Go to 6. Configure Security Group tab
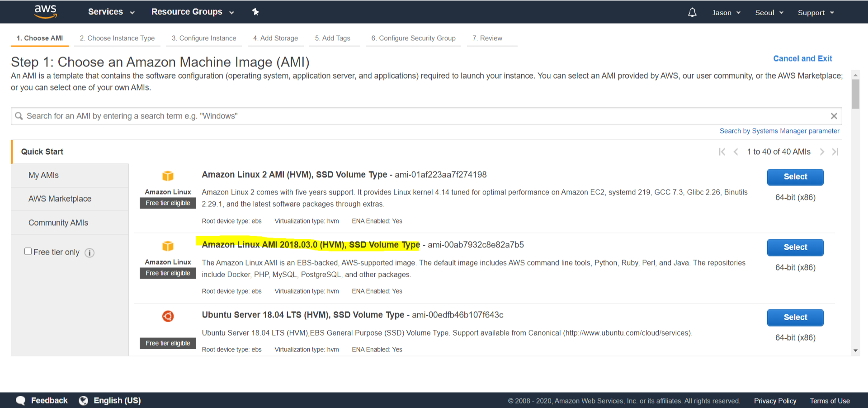The width and height of the screenshot is (868, 408). click(x=413, y=38)
